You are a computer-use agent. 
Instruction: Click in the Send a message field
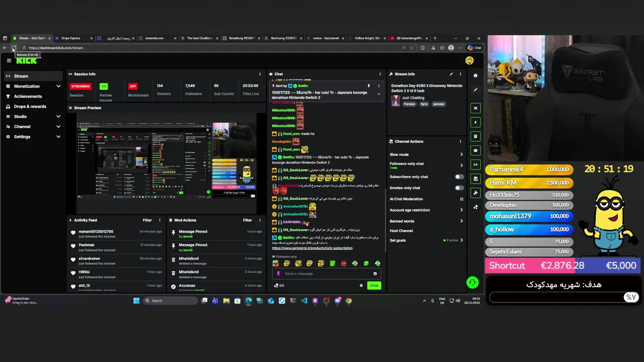tap(327, 274)
